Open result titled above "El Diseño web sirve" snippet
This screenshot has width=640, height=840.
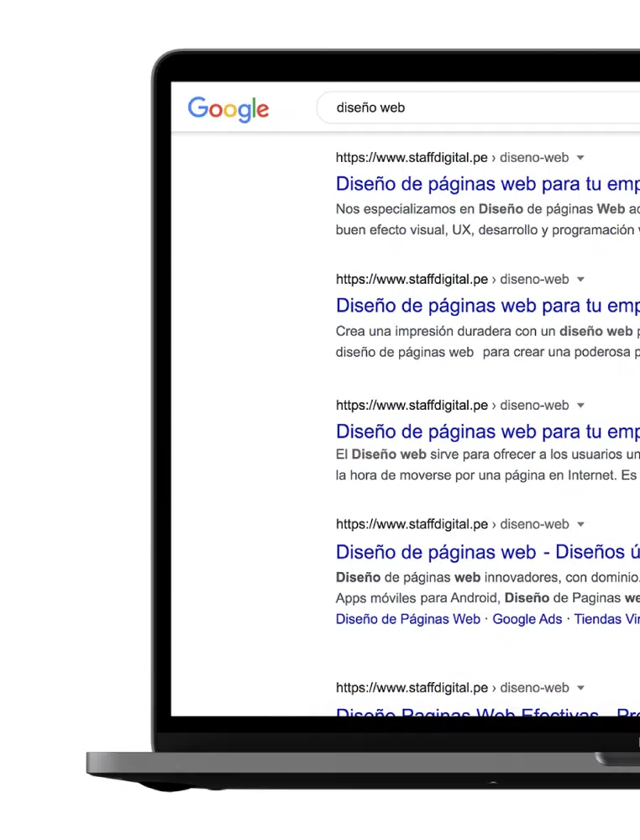pyautogui.click(x=488, y=431)
